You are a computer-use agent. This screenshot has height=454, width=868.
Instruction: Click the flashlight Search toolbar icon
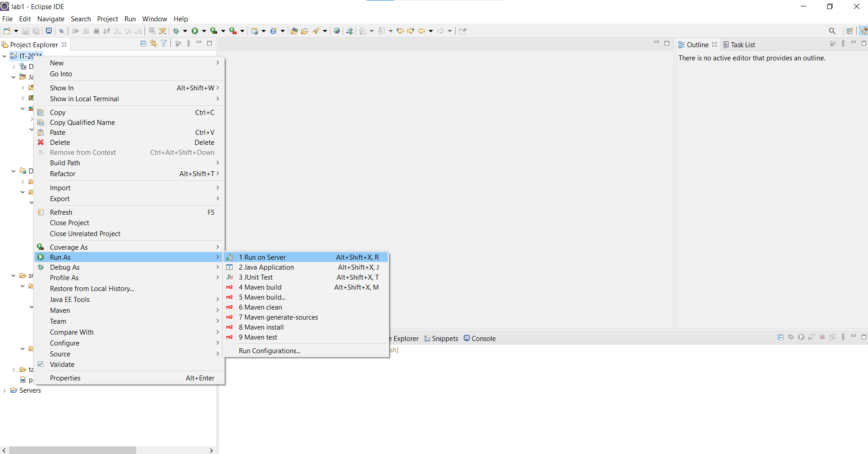click(316, 31)
